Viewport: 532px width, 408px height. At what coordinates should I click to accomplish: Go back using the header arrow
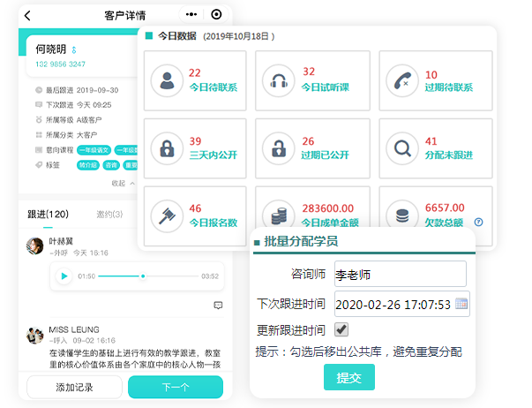(28, 15)
